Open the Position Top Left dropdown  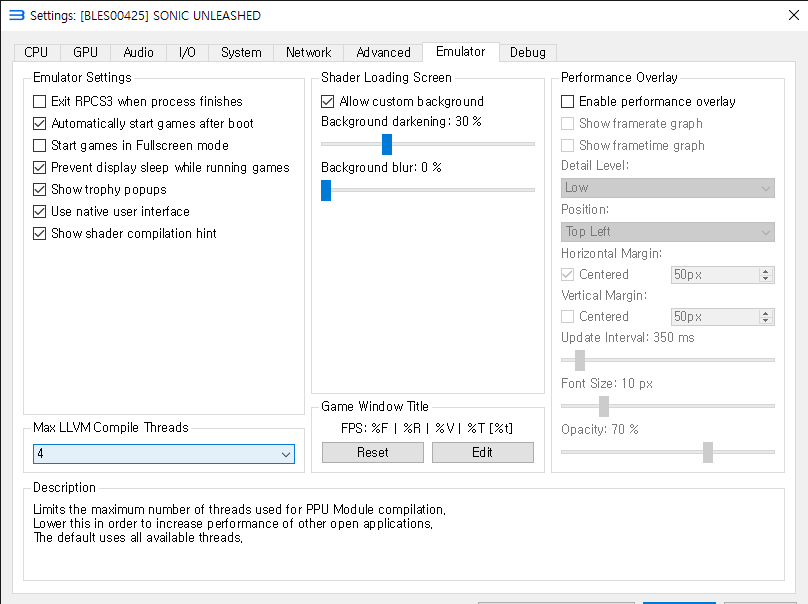coord(668,232)
